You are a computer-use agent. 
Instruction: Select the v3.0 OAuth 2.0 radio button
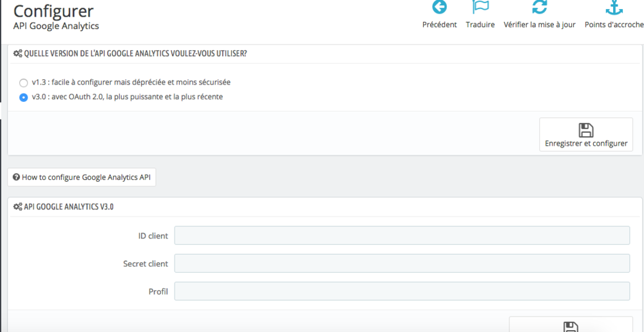(23, 98)
